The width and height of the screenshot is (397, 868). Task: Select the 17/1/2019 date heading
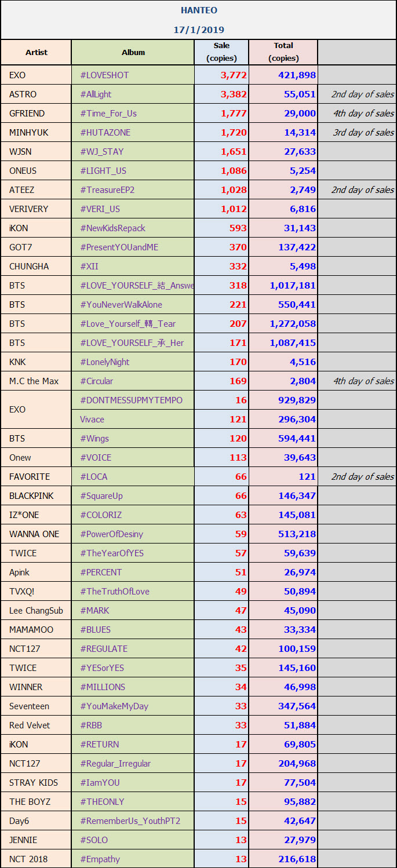pos(198,30)
